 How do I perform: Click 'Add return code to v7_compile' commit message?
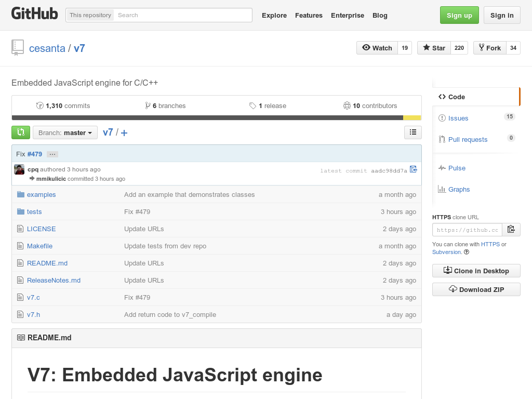(x=170, y=314)
